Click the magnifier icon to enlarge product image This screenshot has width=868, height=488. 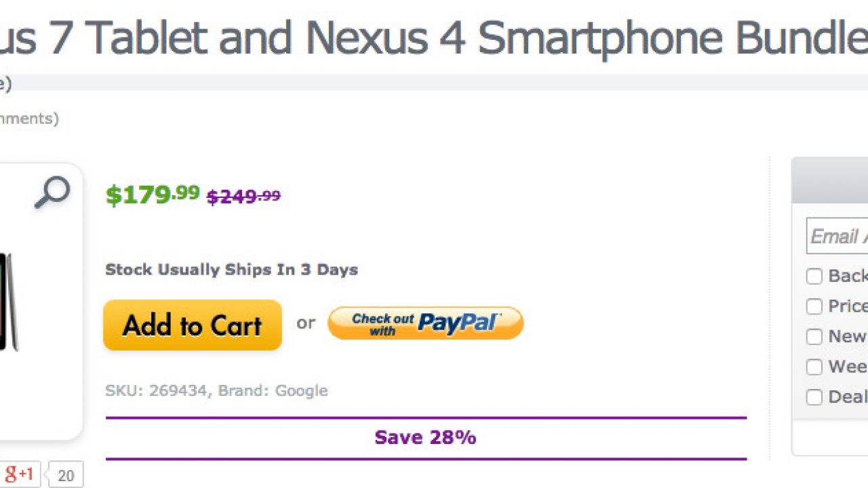click(52, 193)
